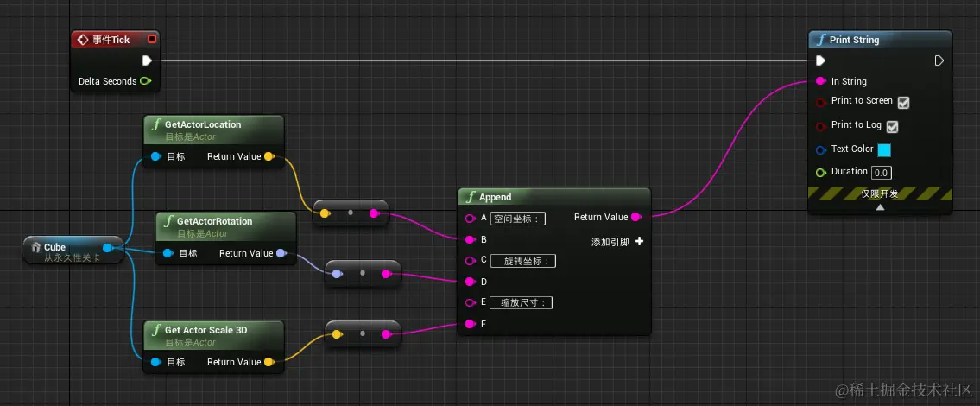
Task: Click the Print String execution output pin
Action: [939, 60]
